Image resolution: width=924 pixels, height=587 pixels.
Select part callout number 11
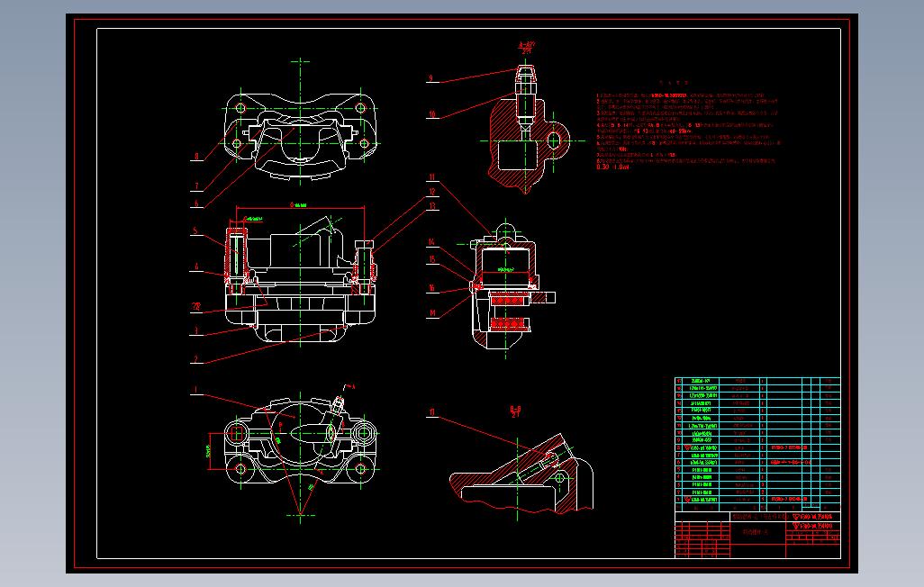(432, 176)
